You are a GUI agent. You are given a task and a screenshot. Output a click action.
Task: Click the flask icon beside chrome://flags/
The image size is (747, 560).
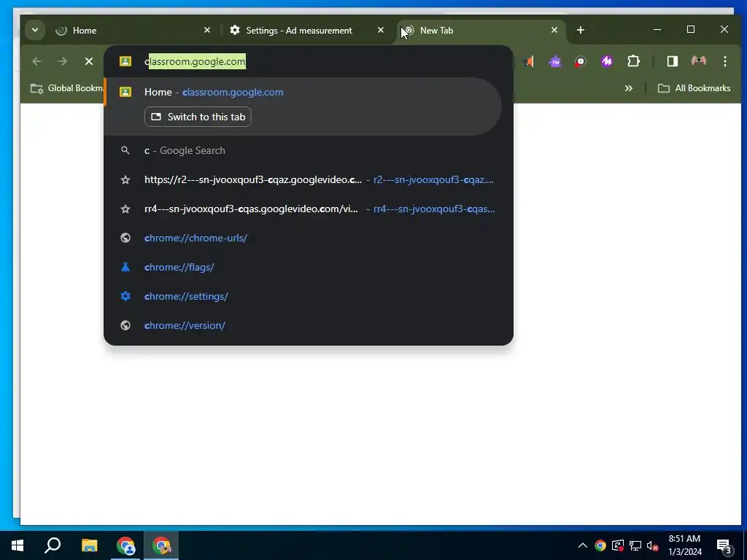tap(125, 267)
